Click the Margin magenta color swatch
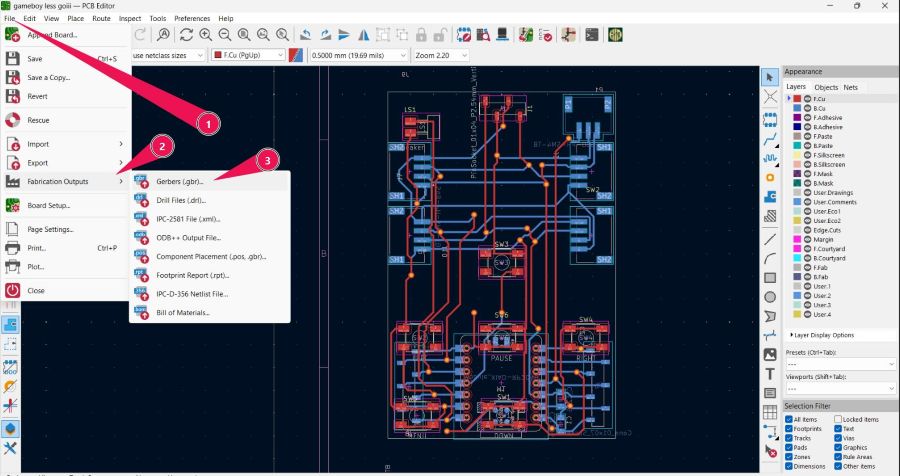The width and height of the screenshot is (900, 476). (x=797, y=239)
